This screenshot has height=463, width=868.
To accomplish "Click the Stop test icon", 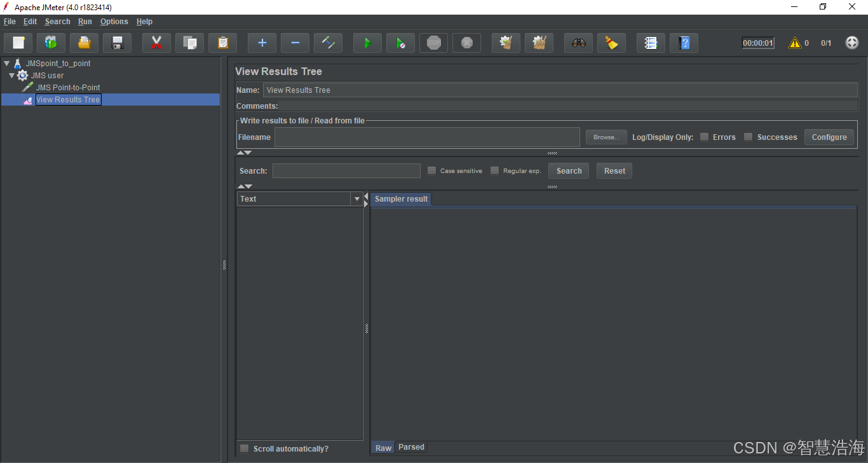I will coord(433,43).
